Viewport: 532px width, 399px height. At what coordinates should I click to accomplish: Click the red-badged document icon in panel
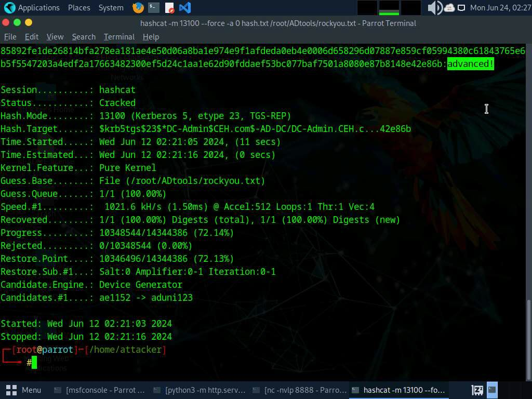169,8
